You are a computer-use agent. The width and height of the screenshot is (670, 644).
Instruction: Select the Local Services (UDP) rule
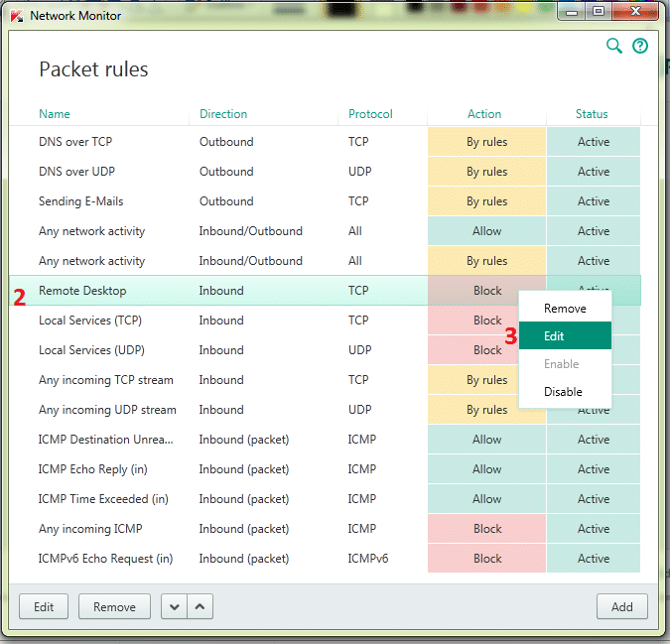pos(325,350)
